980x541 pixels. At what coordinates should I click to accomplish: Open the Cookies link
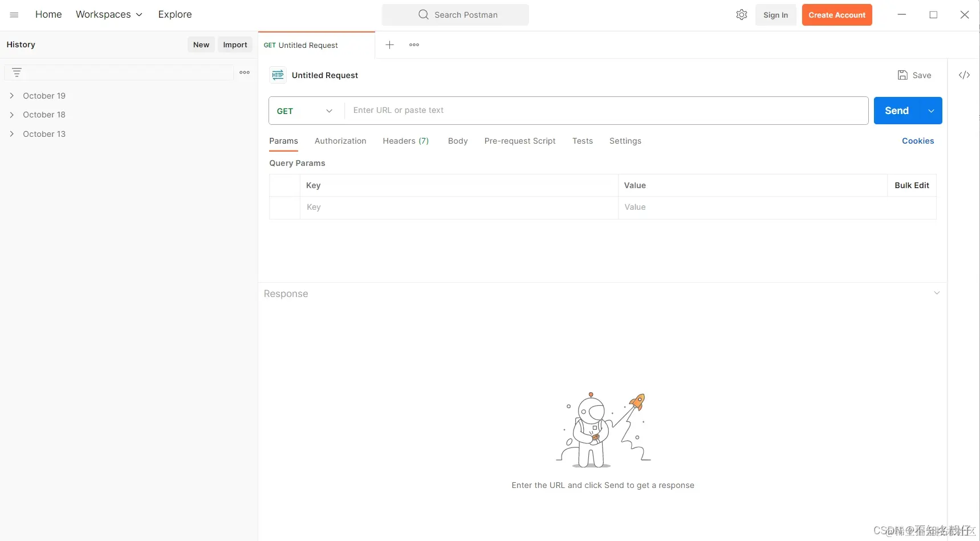click(x=918, y=141)
